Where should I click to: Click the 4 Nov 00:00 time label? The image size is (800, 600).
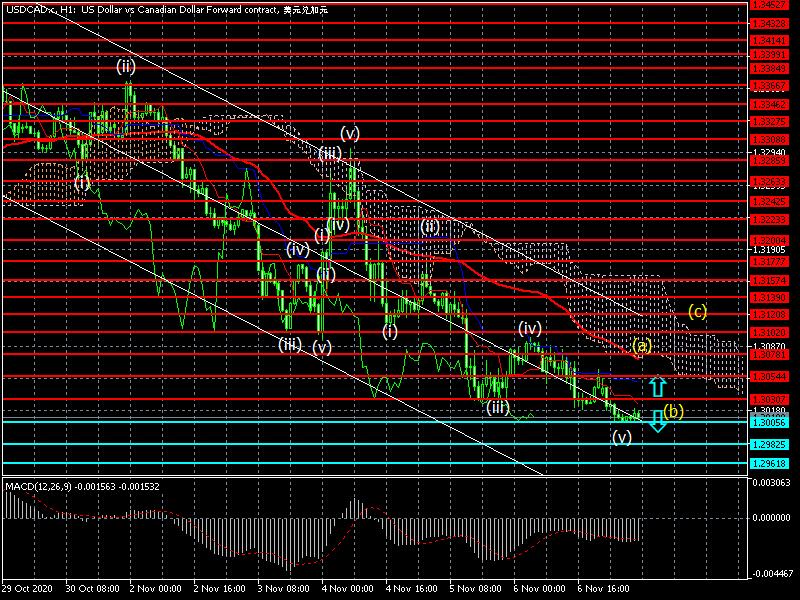click(347, 588)
